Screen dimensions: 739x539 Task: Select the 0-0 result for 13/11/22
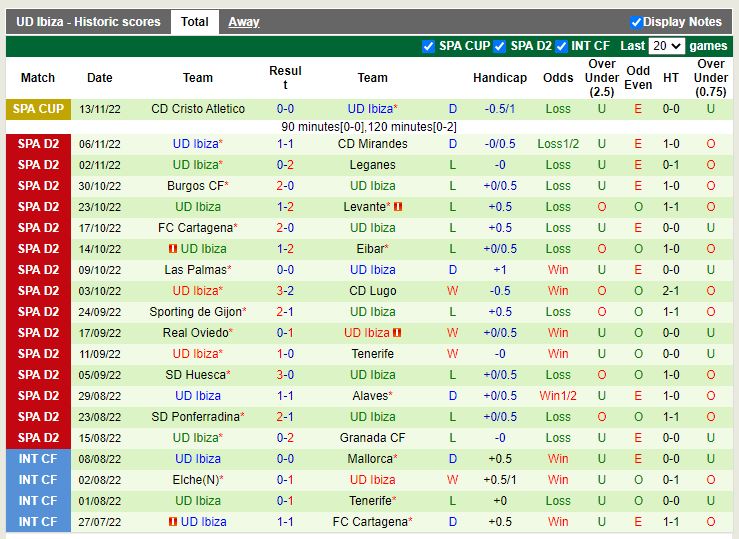click(285, 109)
